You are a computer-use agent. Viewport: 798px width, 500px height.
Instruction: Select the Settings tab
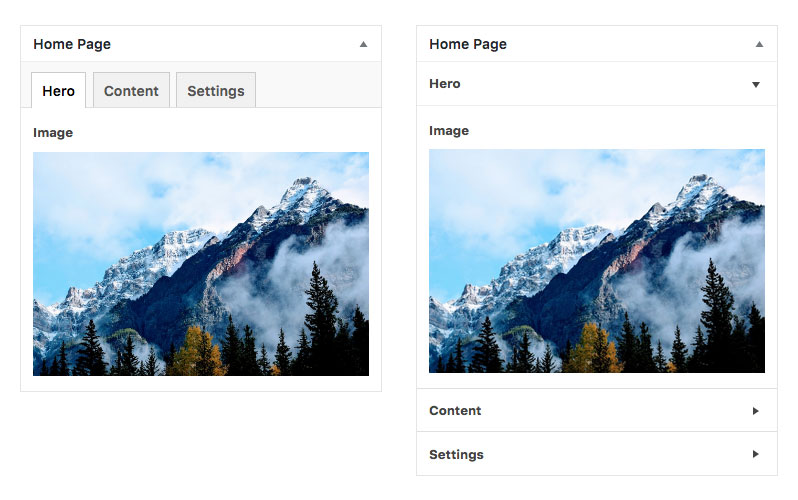(216, 91)
